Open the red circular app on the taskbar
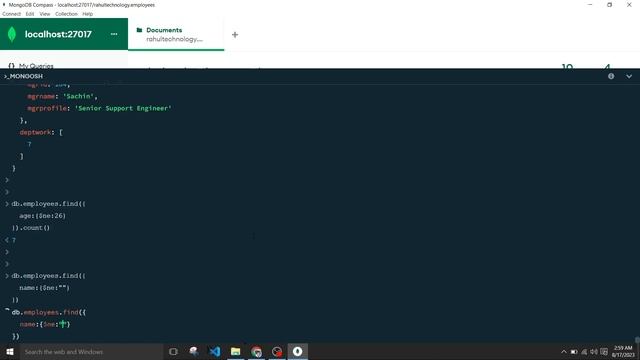Viewport: 640px width, 360px height. (277, 351)
